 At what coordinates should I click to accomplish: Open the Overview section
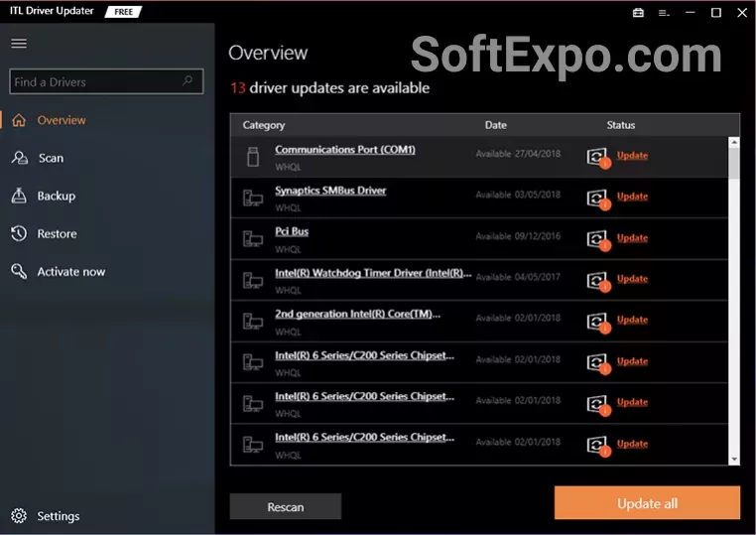coord(62,120)
